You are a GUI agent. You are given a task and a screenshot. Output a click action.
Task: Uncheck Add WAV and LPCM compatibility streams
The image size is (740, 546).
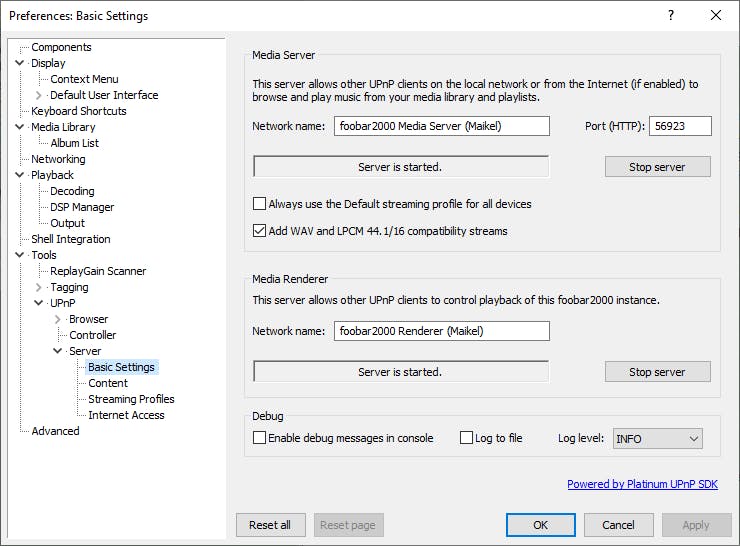click(x=260, y=231)
